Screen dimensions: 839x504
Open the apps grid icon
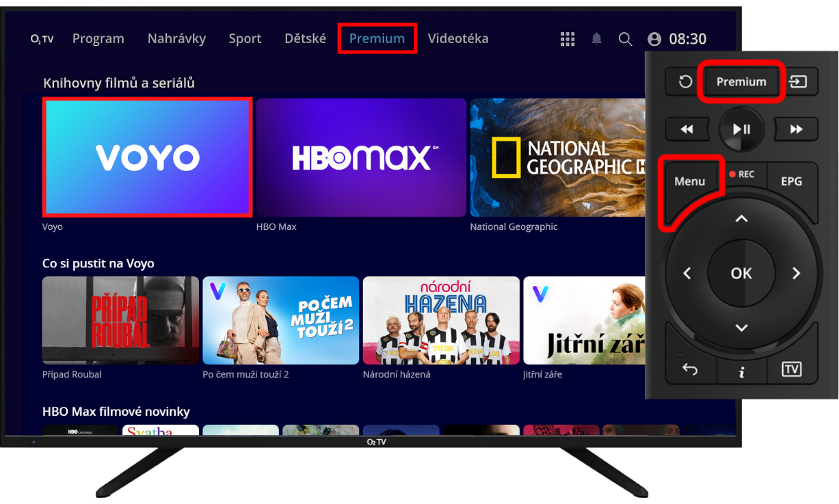pyautogui.click(x=567, y=39)
